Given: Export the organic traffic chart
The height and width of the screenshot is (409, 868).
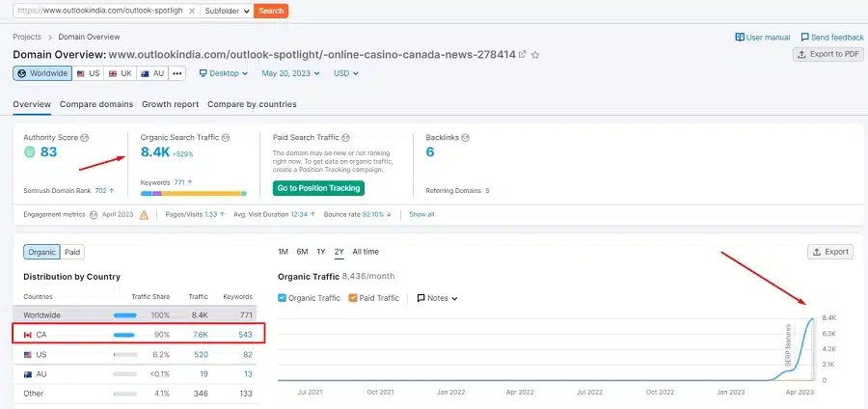Looking at the screenshot, I should (x=829, y=252).
